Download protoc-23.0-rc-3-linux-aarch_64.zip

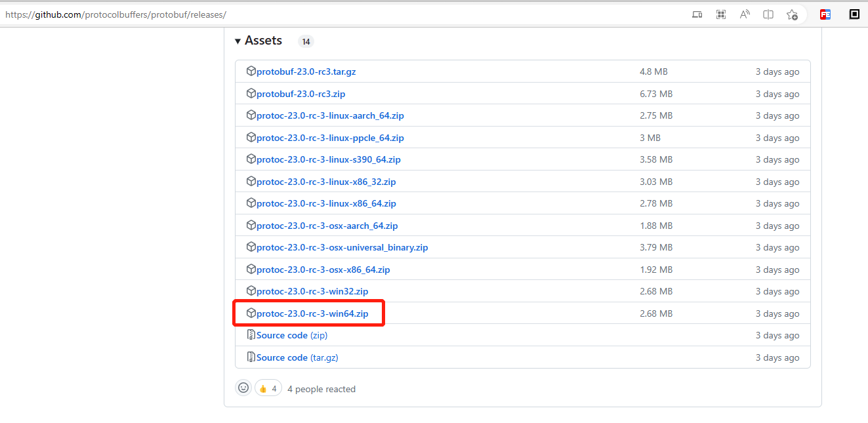(331, 116)
